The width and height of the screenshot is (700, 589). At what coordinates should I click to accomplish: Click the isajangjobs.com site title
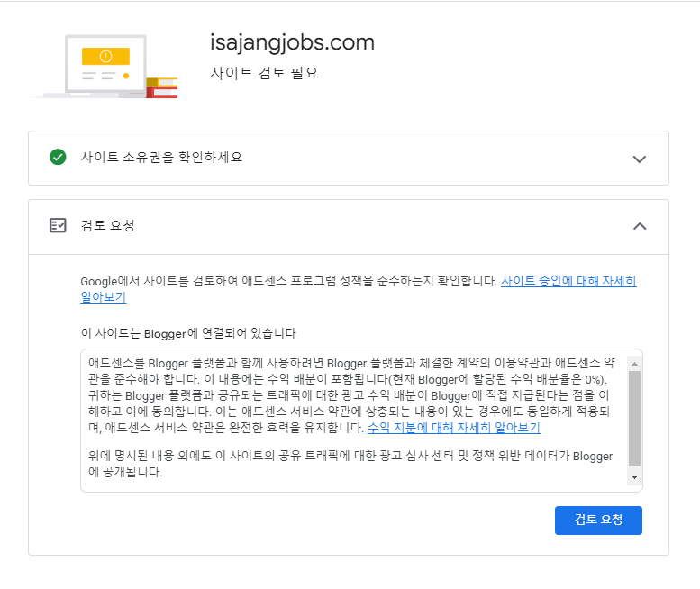pos(292,43)
